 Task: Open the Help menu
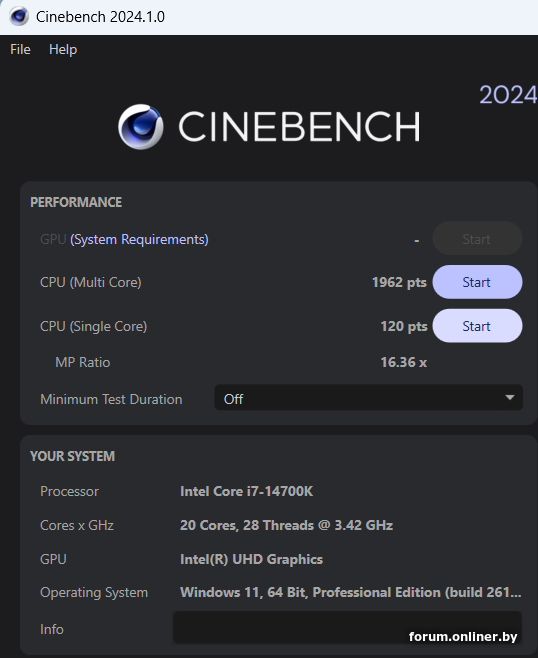(63, 50)
